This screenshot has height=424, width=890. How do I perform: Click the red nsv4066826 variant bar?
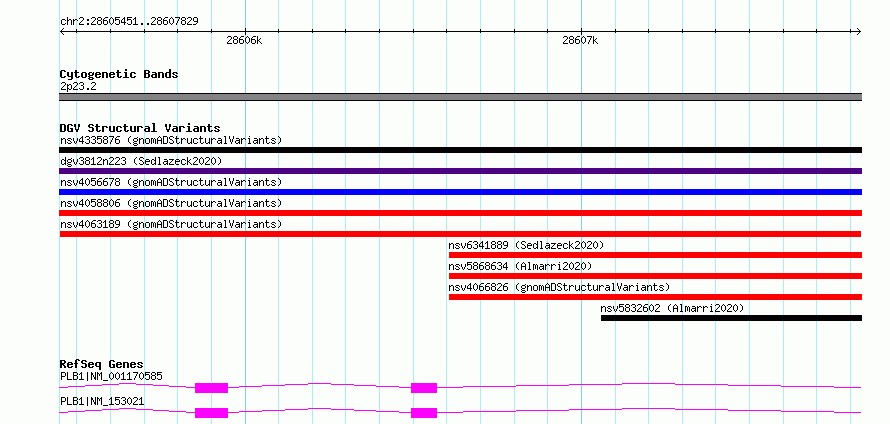(x=656, y=297)
